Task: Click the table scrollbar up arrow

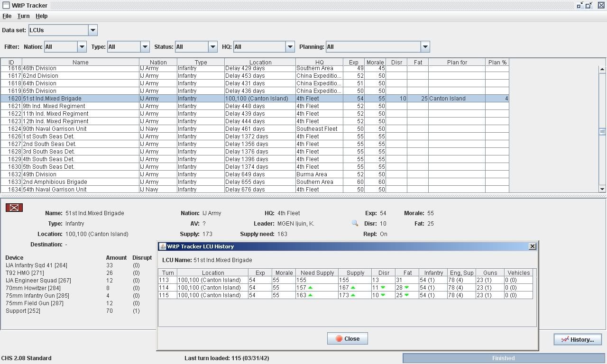Action: pos(602,70)
